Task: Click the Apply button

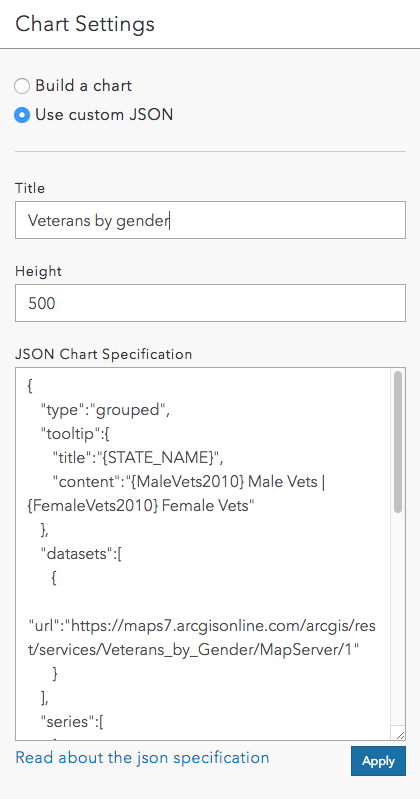Action: point(378,761)
